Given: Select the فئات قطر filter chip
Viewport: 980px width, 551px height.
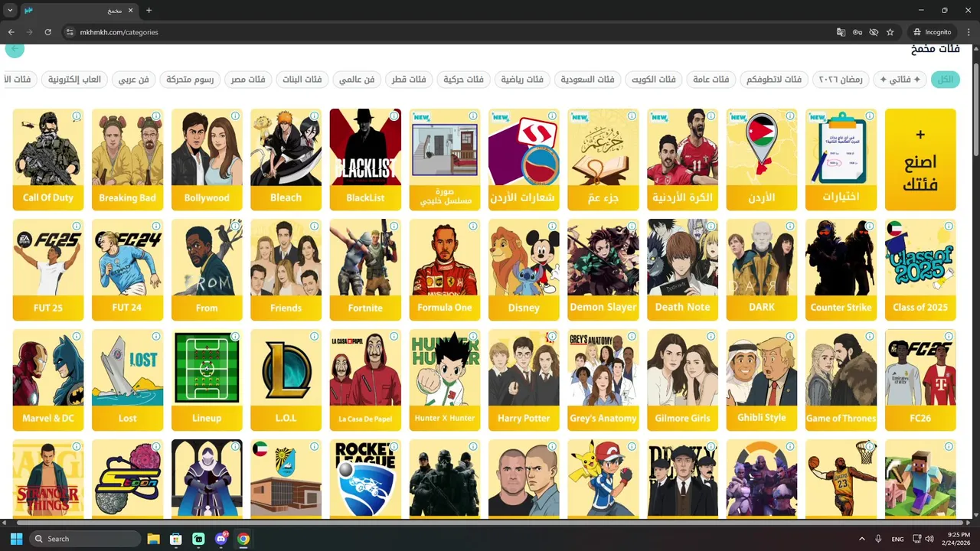Looking at the screenshot, I should [x=409, y=80].
